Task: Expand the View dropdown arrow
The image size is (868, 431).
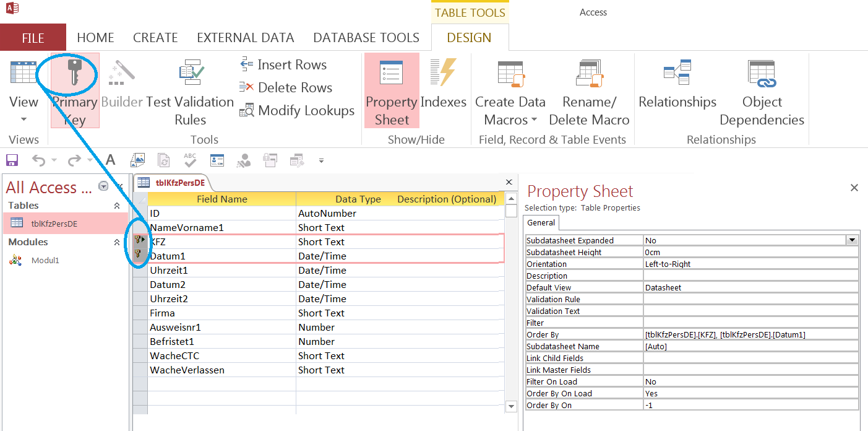Action: tap(24, 120)
